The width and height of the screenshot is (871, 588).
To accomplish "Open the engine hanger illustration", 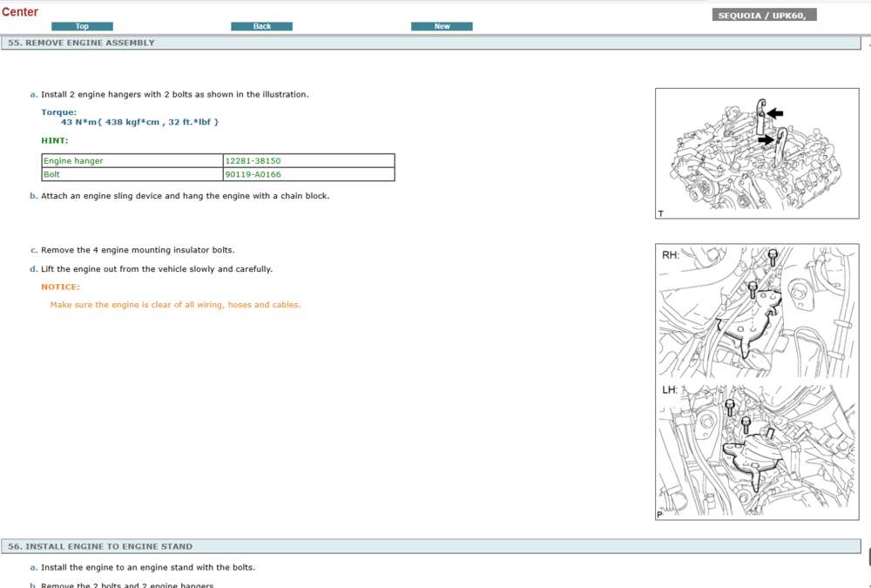I will (x=756, y=153).
